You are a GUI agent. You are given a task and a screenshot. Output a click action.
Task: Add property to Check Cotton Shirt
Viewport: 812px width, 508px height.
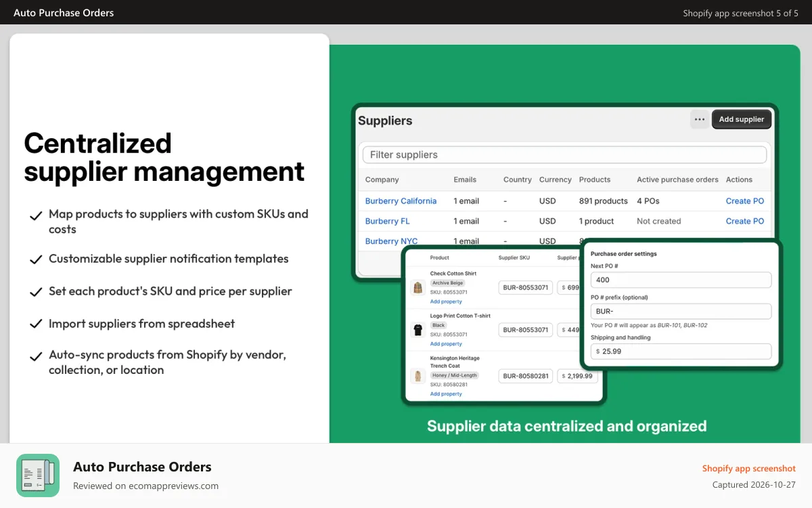click(446, 301)
